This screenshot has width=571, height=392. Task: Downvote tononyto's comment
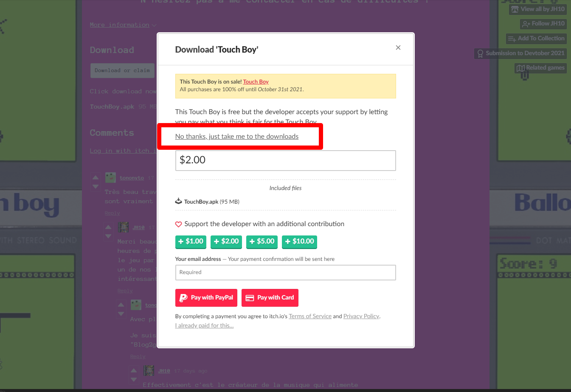(96, 186)
